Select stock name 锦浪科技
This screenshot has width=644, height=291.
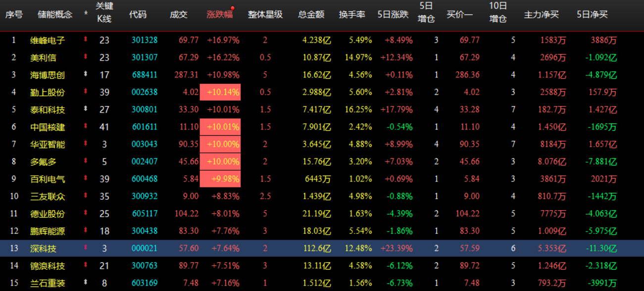point(48,266)
